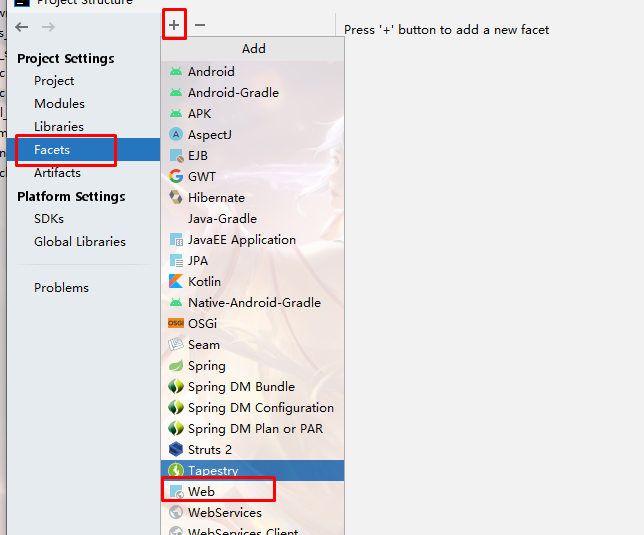Click 'Platform Settings' heading
Image resolution: width=644 pixels, height=535 pixels.
pyautogui.click(x=71, y=196)
